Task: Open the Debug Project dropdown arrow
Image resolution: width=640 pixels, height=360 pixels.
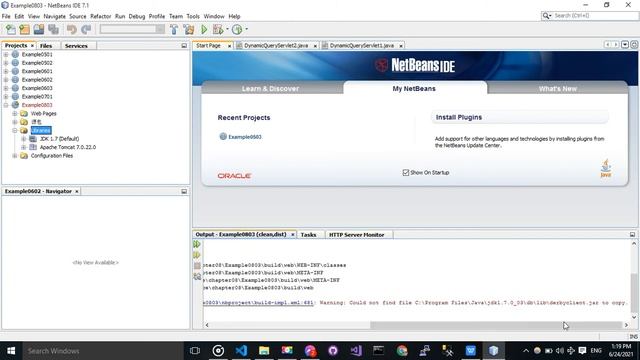Action: click(227, 29)
